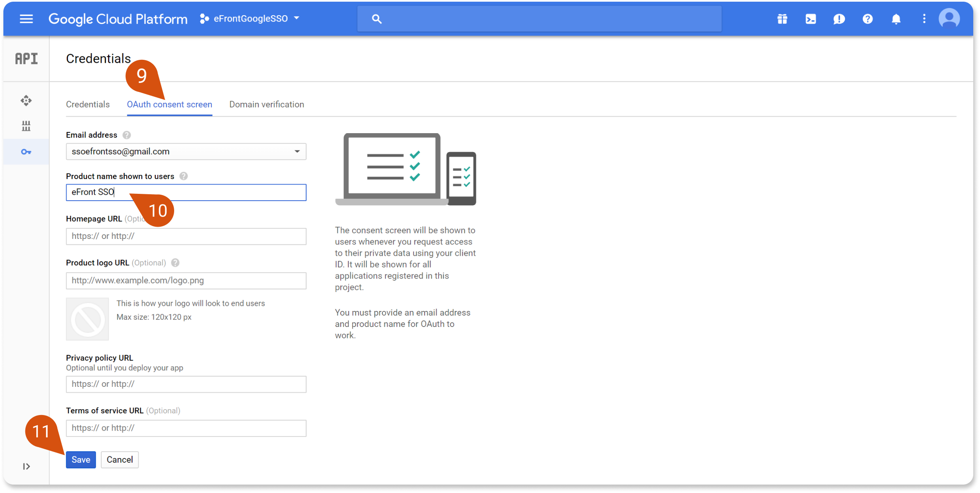980x493 pixels.
Task: Open the hamburger navigation menu
Action: click(26, 19)
